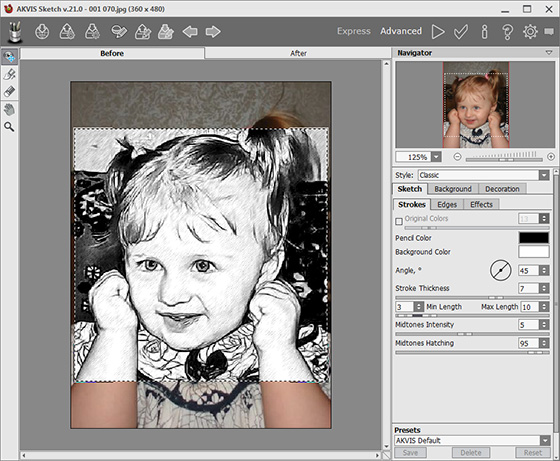Switch to Express mode
The width and height of the screenshot is (560, 461).
(x=354, y=31)
